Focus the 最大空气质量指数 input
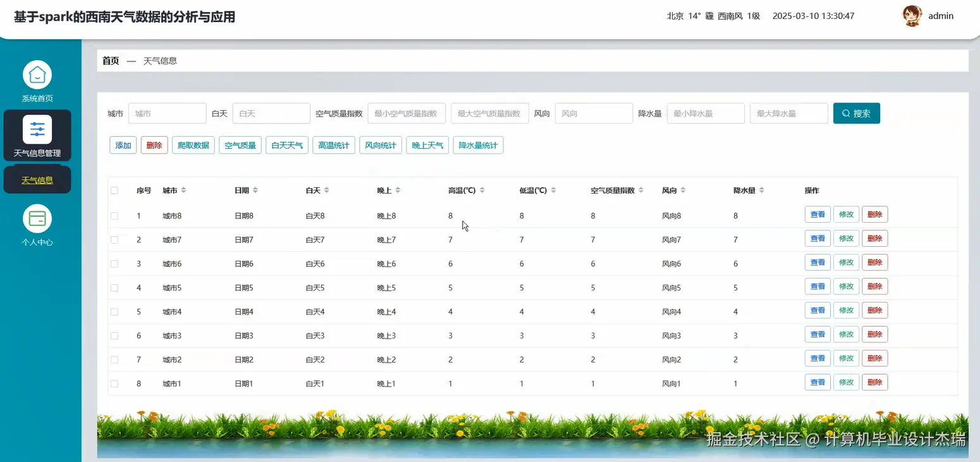 tap(490, 113)
